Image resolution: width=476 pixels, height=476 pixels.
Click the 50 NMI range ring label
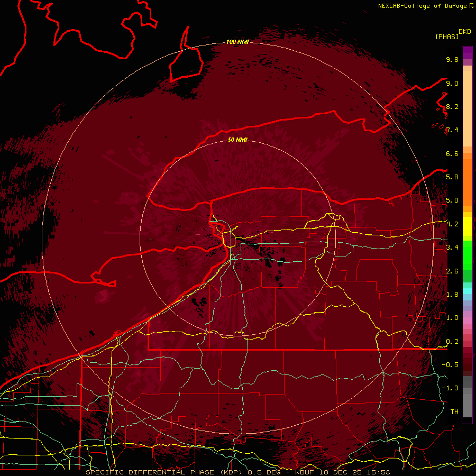237,140
